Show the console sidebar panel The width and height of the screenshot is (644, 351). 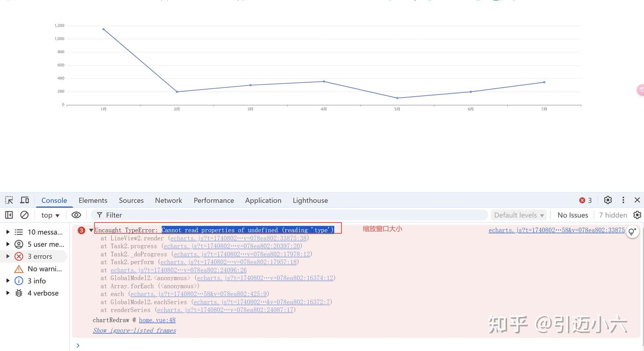coord(9,215)
